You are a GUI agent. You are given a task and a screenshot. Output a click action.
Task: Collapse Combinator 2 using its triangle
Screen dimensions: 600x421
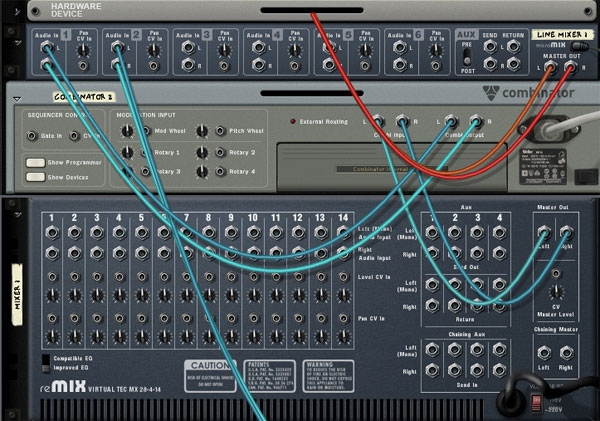click(17, 99)
